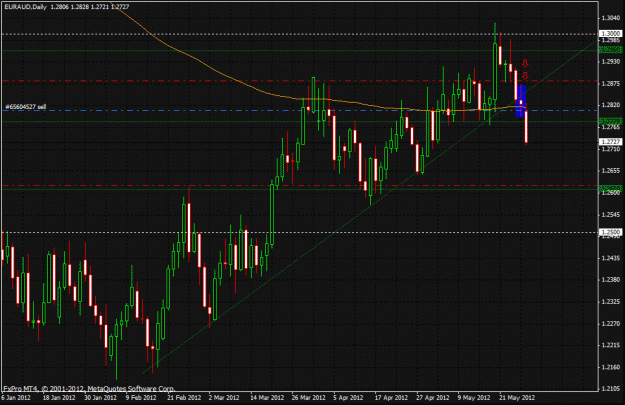Screen dimensions: 625x405
Task: Click the 1.2215 price axis label
Action: (611, 345)
